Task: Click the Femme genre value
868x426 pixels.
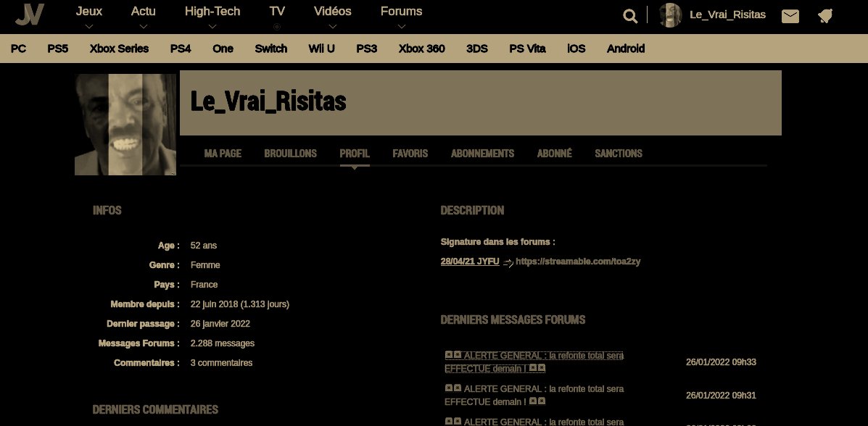Action: point(205,265)
